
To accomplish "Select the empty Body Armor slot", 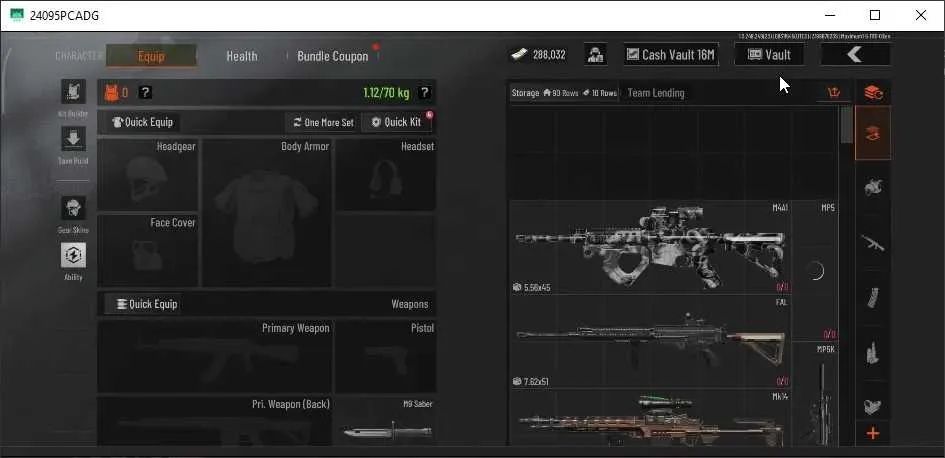I will coord(266,213).
